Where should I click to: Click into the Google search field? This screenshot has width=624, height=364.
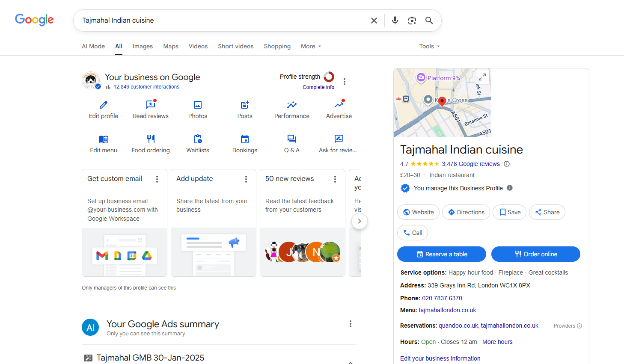point(223,21)
